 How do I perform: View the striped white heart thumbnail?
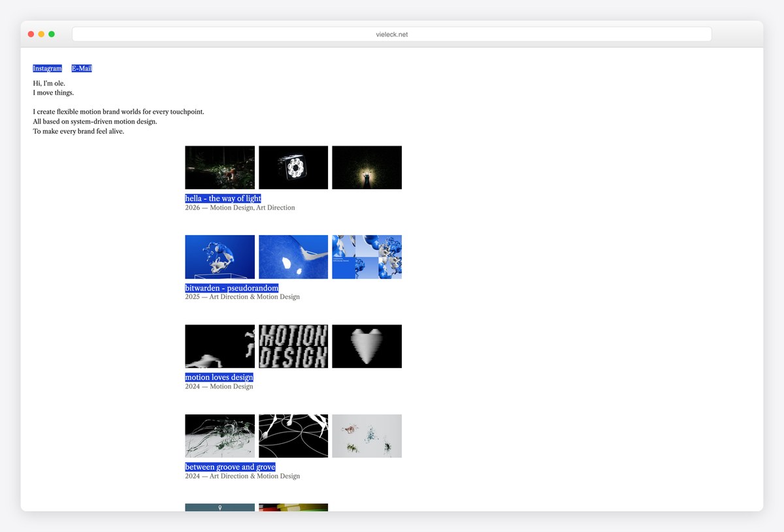(x=367, y=347)
